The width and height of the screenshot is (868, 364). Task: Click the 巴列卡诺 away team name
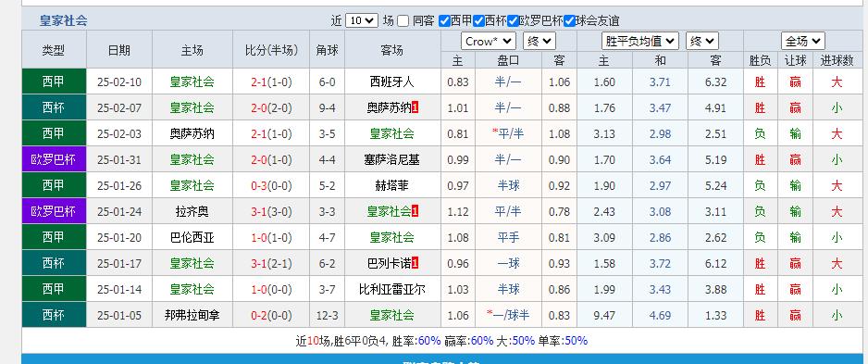[390, 263]
